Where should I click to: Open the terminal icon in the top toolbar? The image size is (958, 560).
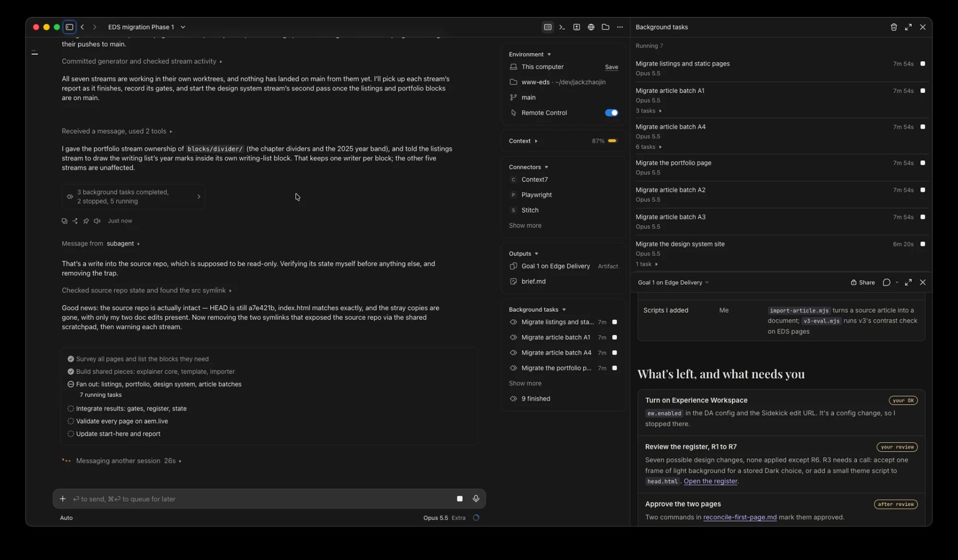[x=562, y=27]
